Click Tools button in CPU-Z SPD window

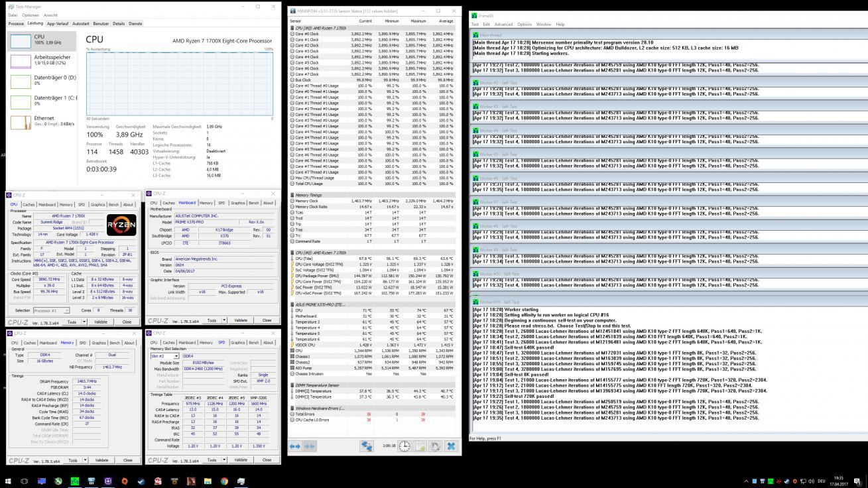(x=212, y=459)
